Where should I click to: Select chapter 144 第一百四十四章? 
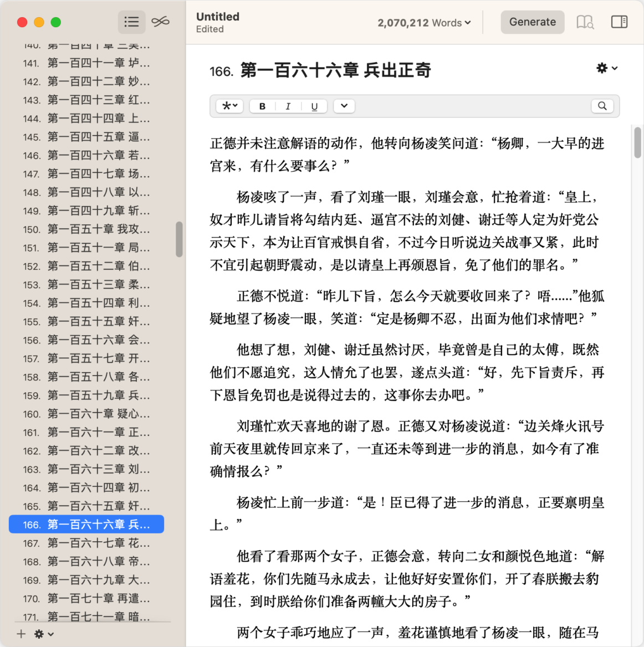coord(86,119)
